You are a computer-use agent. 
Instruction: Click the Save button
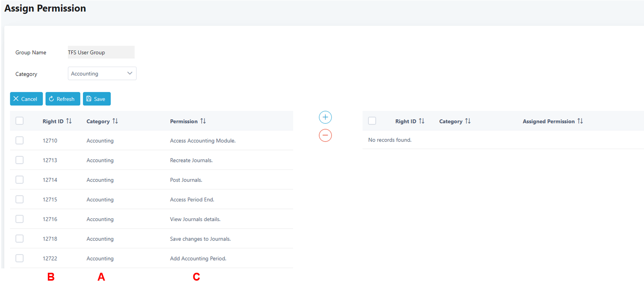(97, 99)
